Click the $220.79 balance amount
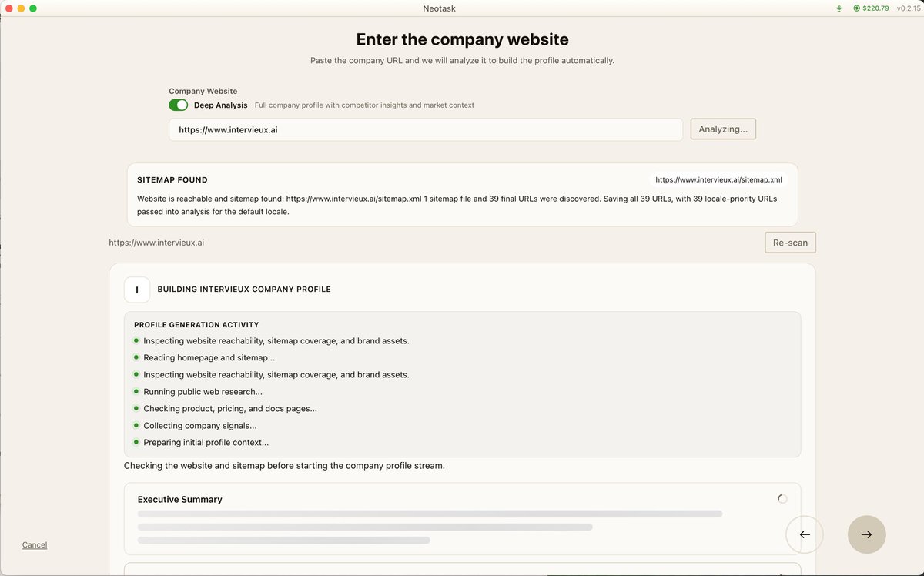Screen dimensions: 924x576 click(x=875, y=8)
